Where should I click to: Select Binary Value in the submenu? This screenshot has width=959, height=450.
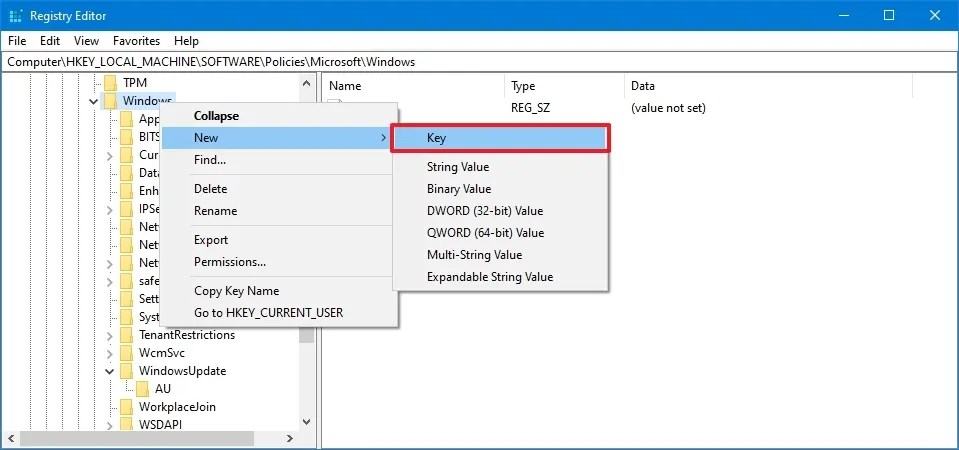[500, 189]
